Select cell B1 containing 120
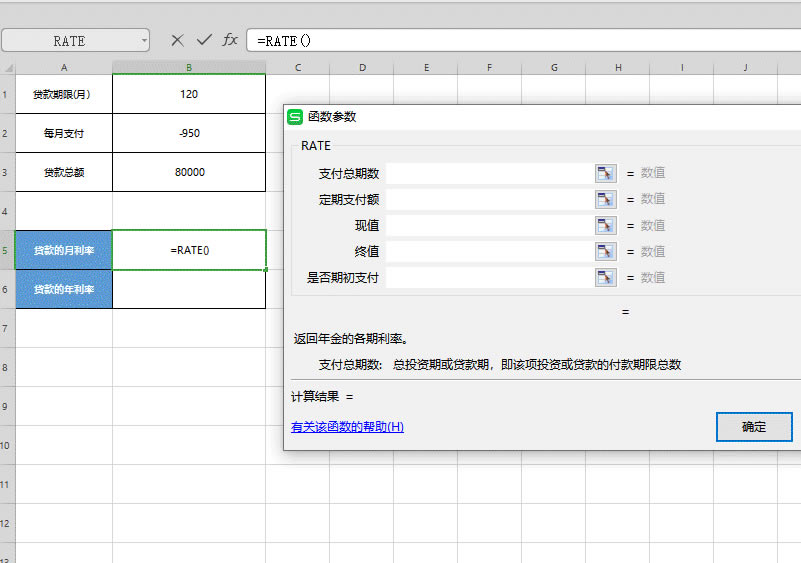Image resolution: width=801 pixels, height=563 pixels. pyautogui.click(x=189, y=94)
